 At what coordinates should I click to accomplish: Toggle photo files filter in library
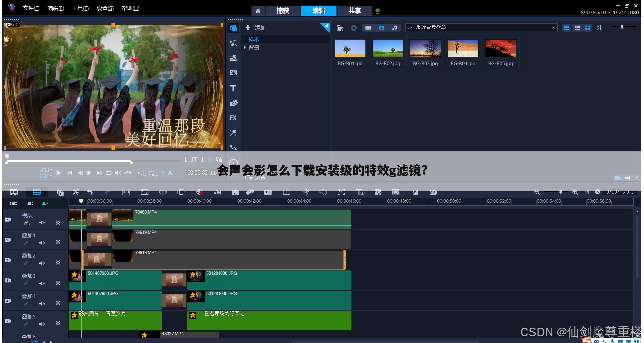coord(381,28)
